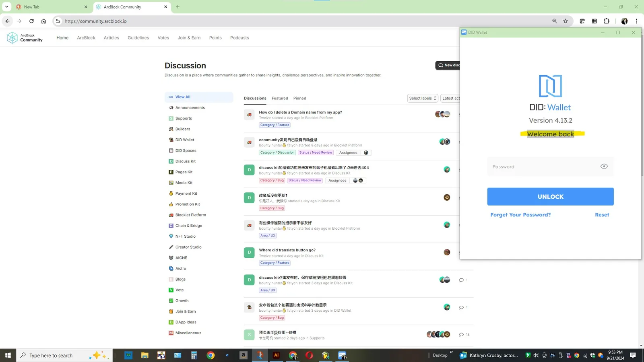Viewport: 644px width, 362px height.
Task: Open Adobe Illustrator from the taskbar
Action: [x=276, y=355]
